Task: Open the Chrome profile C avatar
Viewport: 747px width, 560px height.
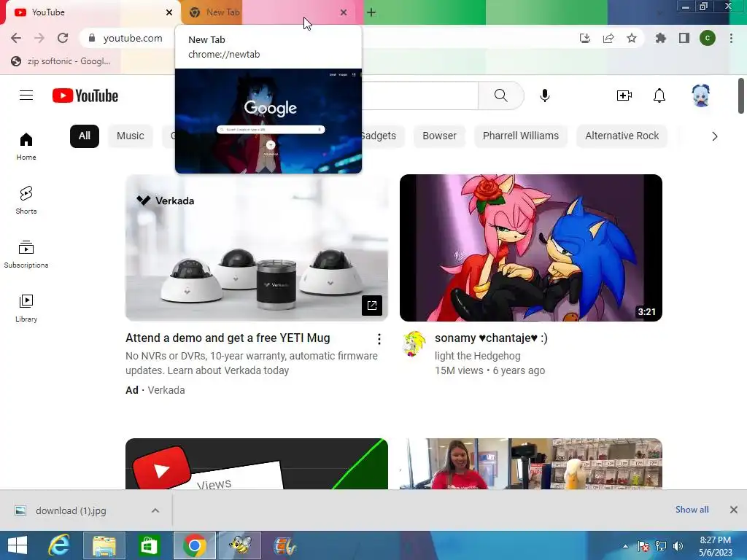Action: pyautogui.click(x=708, y=38)
